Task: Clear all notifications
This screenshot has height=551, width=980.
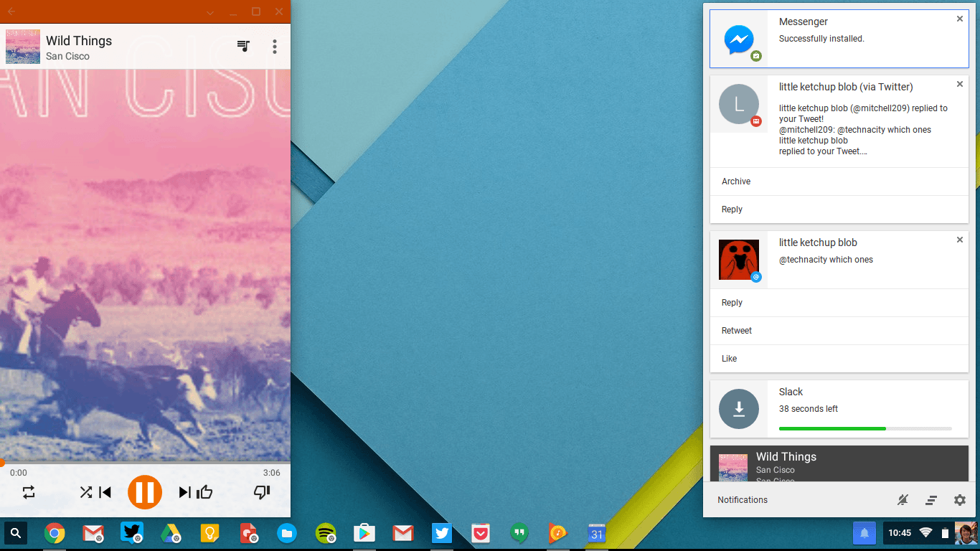Action: (x=931, y=500)
